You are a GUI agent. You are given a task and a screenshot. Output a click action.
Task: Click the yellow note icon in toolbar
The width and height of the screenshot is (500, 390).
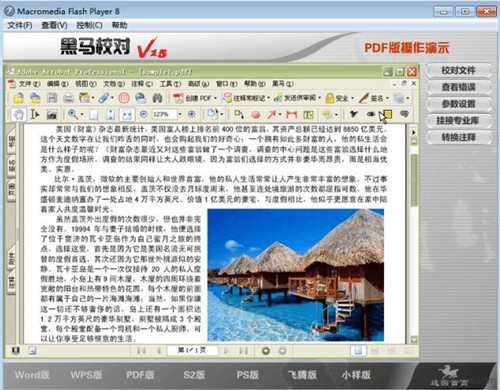387,115
